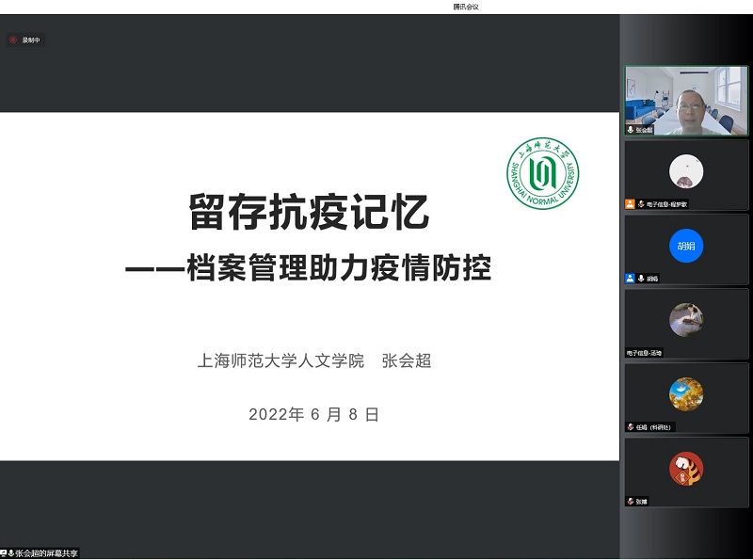Image resolution: width=753 pixels, height=560 pixels.
Task: Click the blue user icon beside 胡娟's name
Action: coord(631,279)
